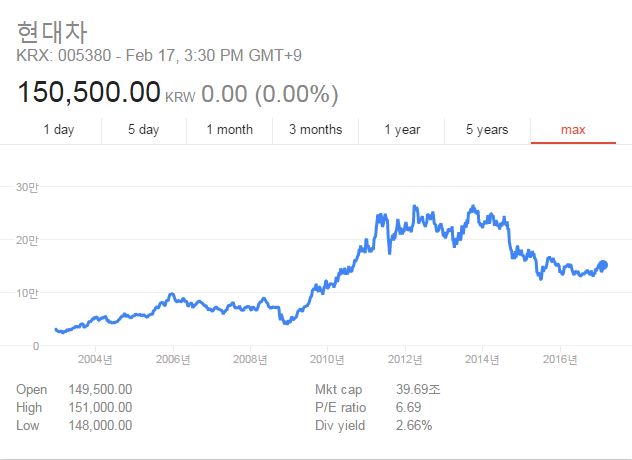Click the 150,500.00 current price
Image resolution: width=632 pixels, height=460 pixels.
(89, 92)
